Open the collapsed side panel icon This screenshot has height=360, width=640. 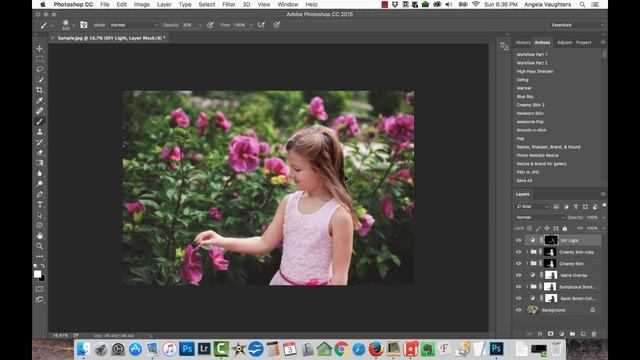(504, 46)
